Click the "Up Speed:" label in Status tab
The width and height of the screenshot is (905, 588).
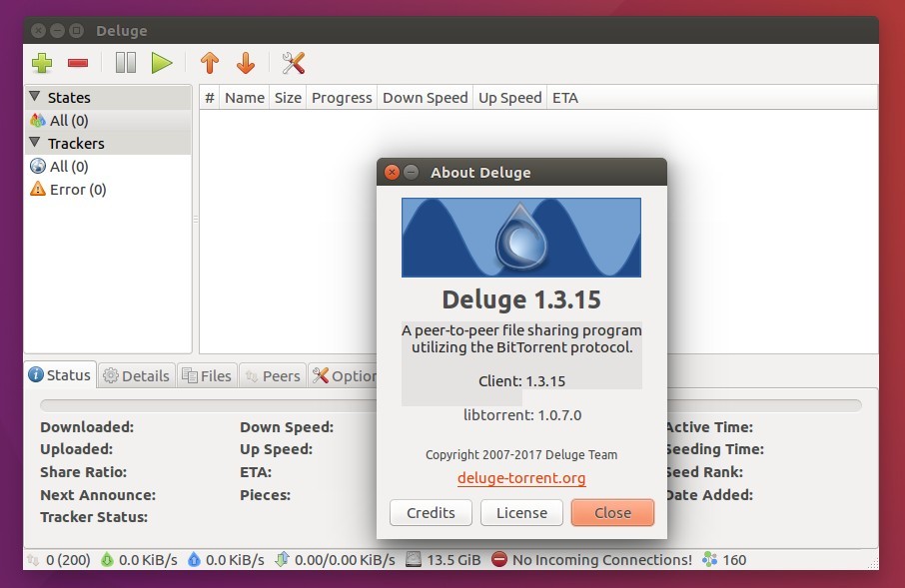coord(277,449)
